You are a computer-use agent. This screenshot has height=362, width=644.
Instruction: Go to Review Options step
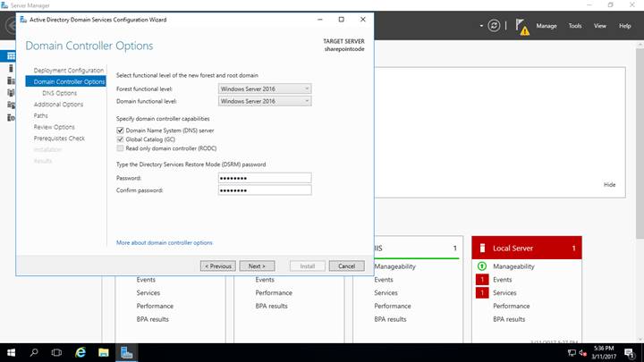55,127
